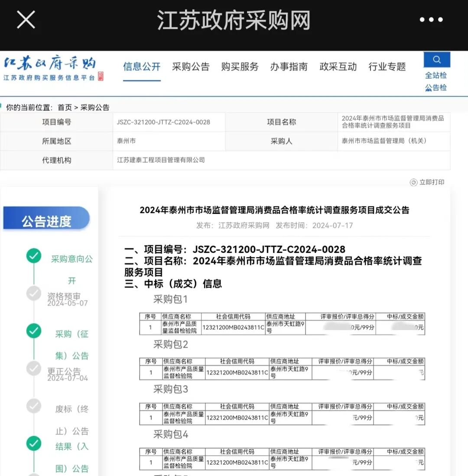Switch to the 信息公开 tab
Viewport: 468px width, 476px height.
142,67
